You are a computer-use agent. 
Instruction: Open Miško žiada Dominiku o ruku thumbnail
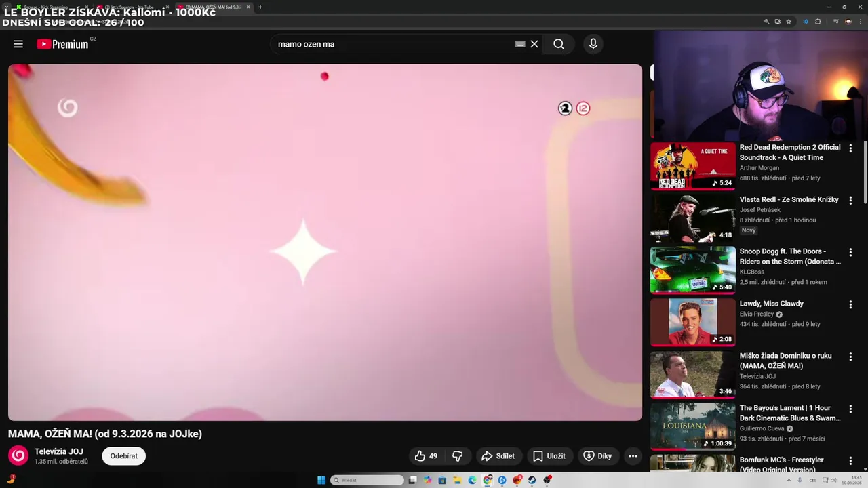[692, 374]
